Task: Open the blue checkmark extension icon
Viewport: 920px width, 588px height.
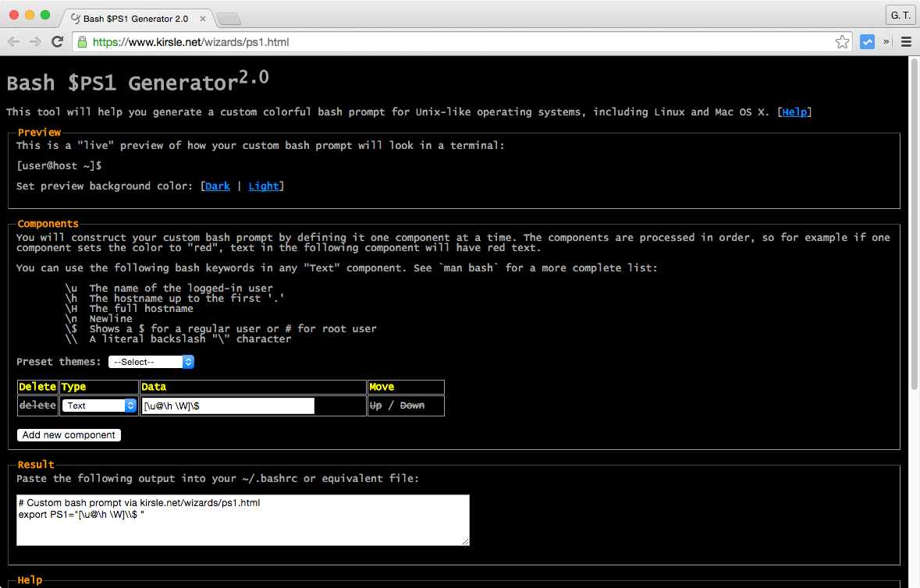Action: 867,41
